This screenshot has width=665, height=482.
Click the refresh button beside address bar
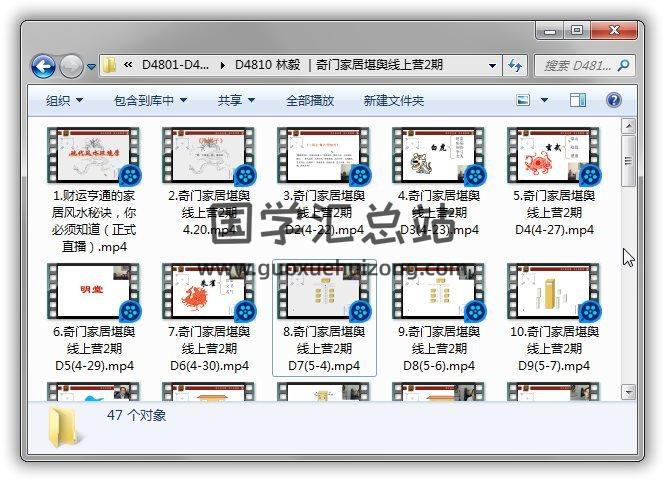coord(516,66)
